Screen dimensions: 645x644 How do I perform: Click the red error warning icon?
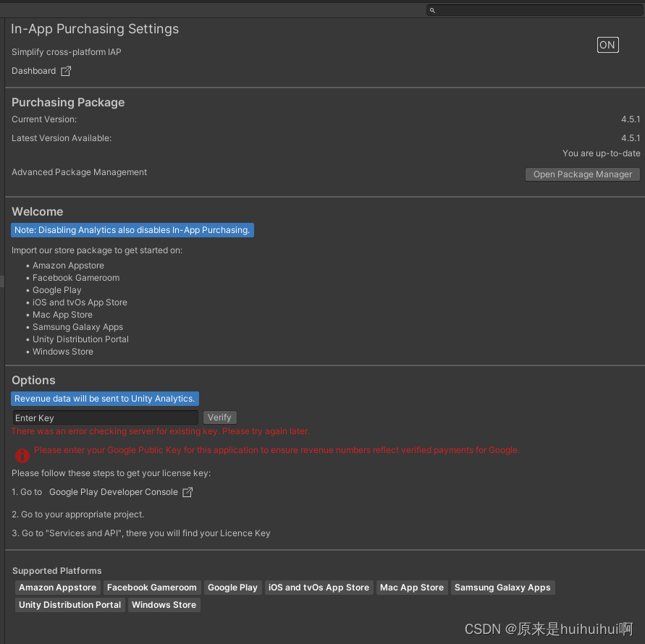[x=22, y=456]
